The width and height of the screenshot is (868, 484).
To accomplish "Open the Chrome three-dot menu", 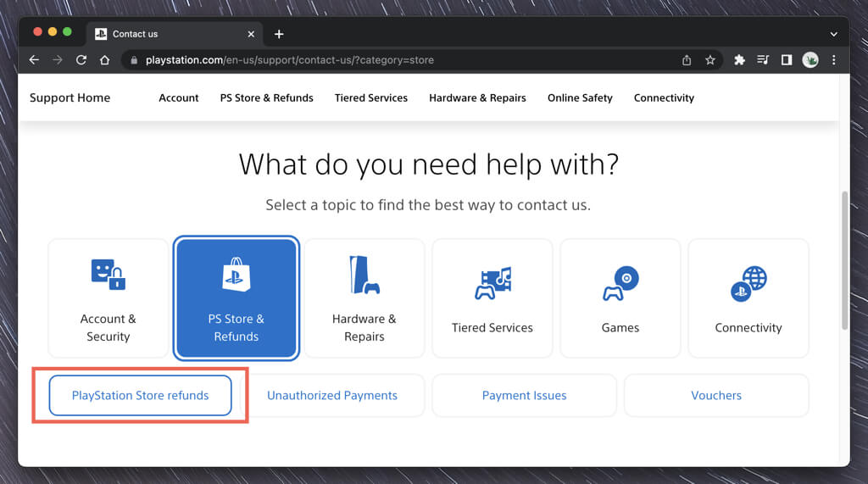I will click(834, 60).
